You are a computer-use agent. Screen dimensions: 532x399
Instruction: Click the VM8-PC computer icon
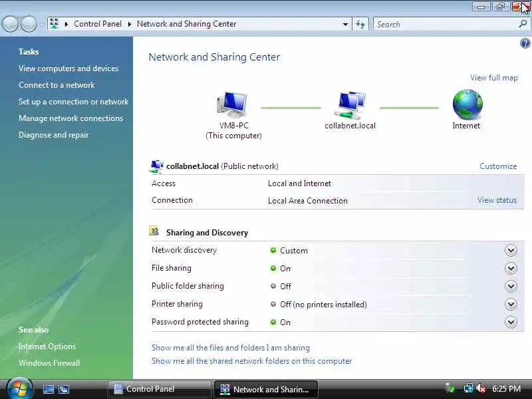point(232,104)
